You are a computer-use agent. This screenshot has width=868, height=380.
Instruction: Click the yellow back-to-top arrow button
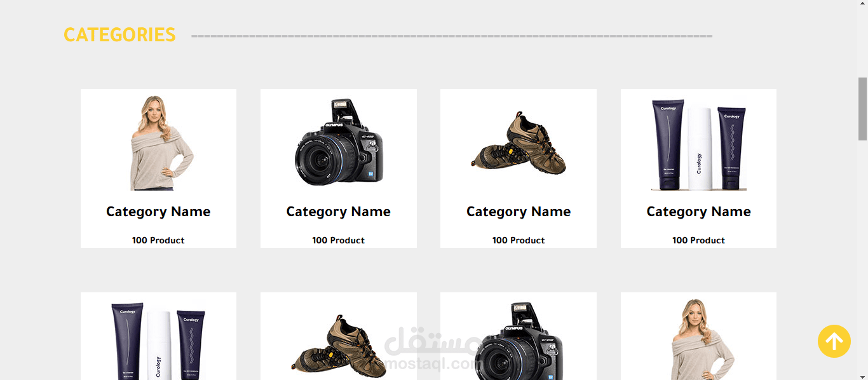[x=834, y=341]
